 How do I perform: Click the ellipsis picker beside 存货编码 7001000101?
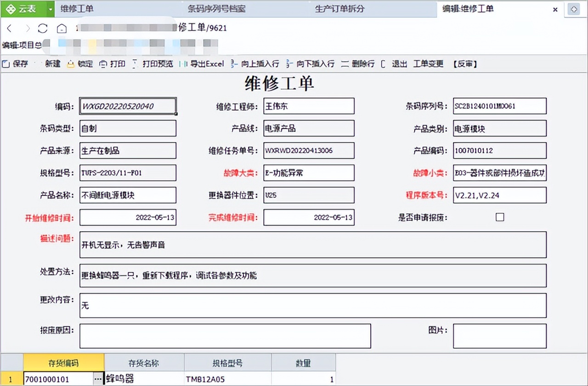[x=98, y=379]
